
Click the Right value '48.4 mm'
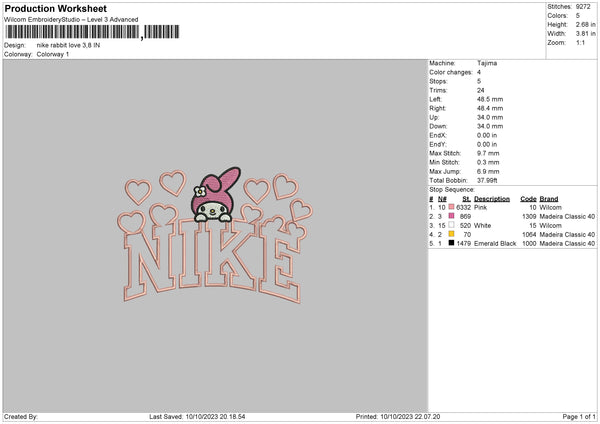[490, 108]
